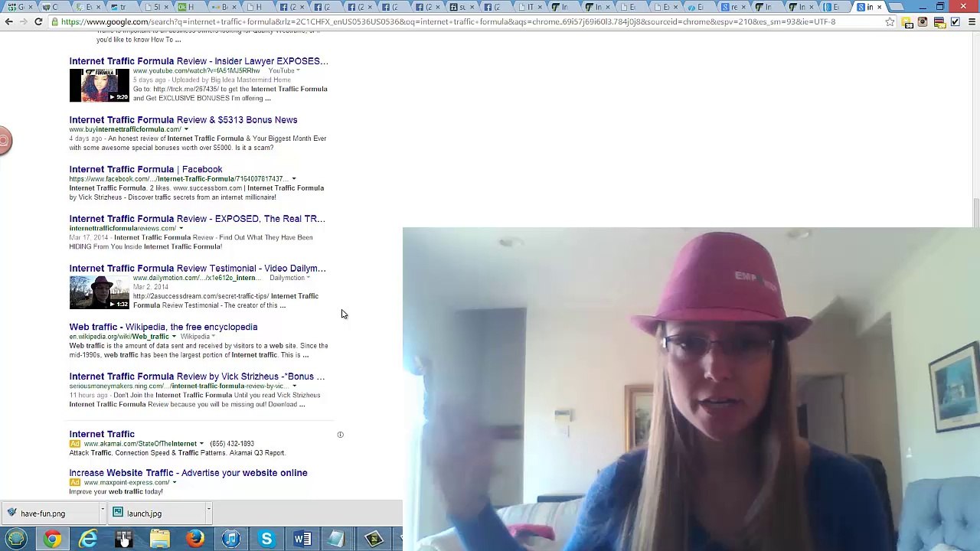Open dropdown arrow beside buyinternettrafficformula.com URL

click(x=186, y=129)
